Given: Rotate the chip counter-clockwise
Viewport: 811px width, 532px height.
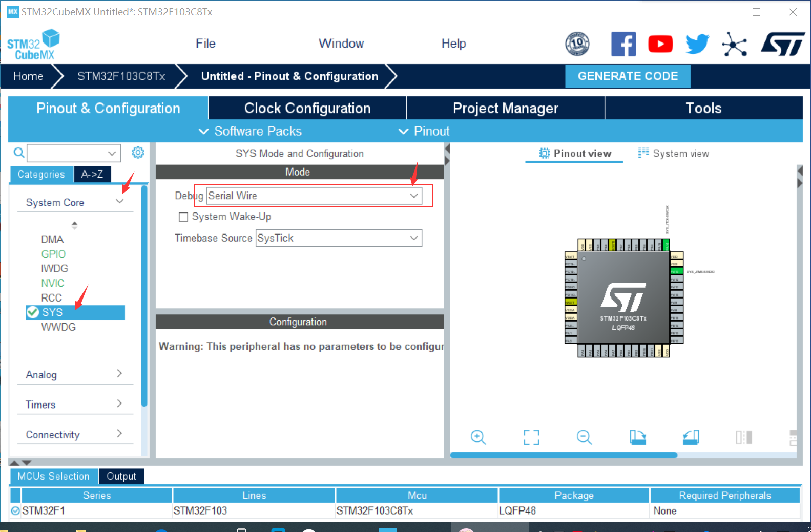Looking at the screenshot, I should click(691, 437).
